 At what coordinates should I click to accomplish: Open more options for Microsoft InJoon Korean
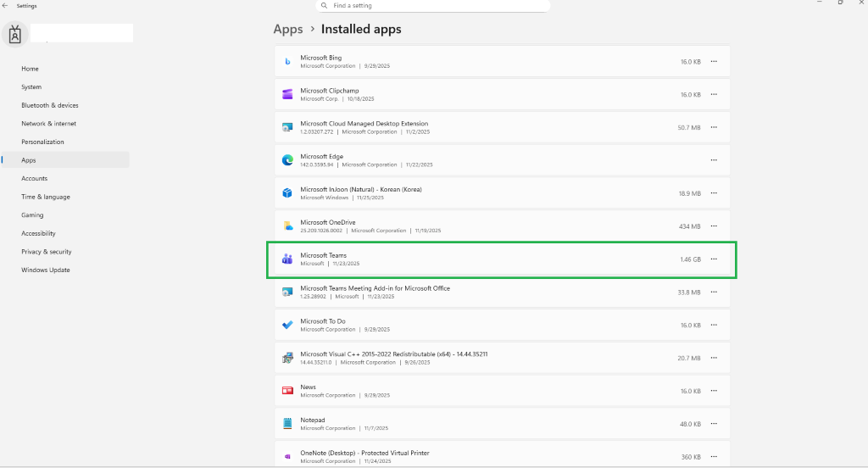point(714,192)
